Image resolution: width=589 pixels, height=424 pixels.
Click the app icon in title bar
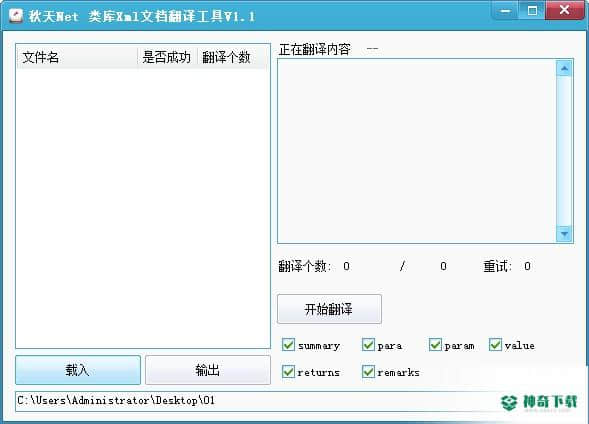16,16
